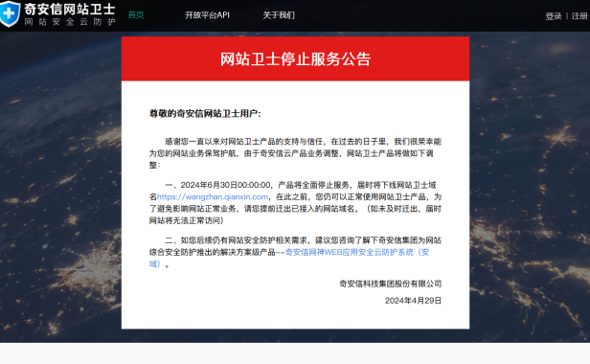590x364 pixels.
Task: Open the https://wangzhan.qianxin.com link
Action: point(213,197)
